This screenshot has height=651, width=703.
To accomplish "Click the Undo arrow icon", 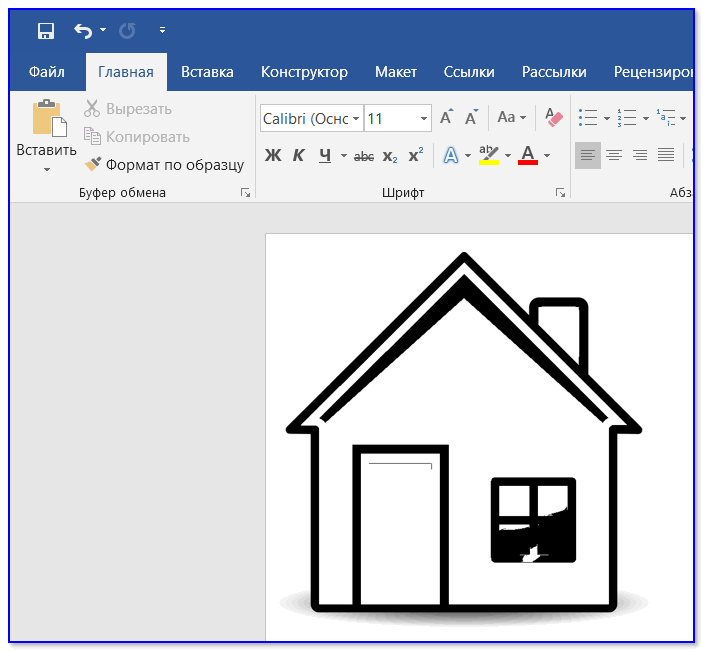I will pyautogui.click(x=83, y=31).
